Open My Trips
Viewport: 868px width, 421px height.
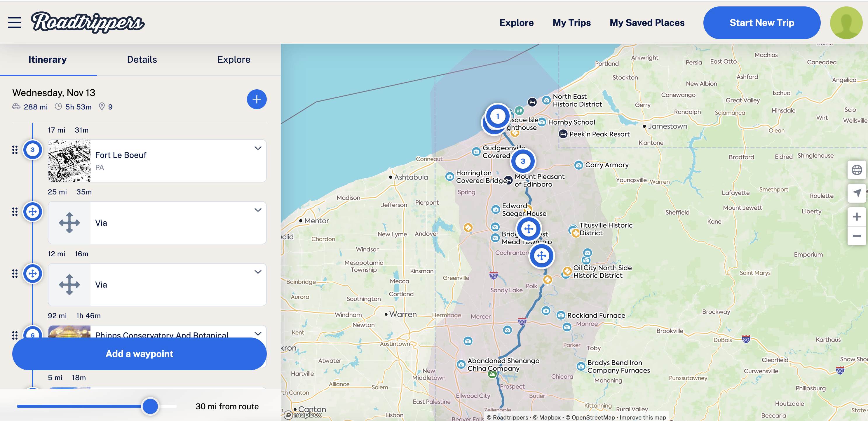[x=571, y=22]
